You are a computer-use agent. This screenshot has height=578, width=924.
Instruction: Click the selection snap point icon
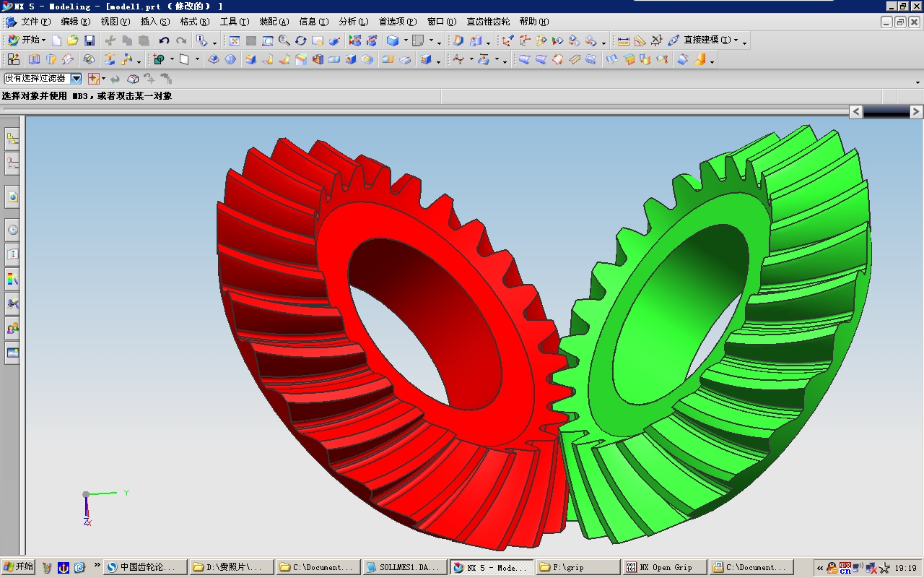point(93,78)
